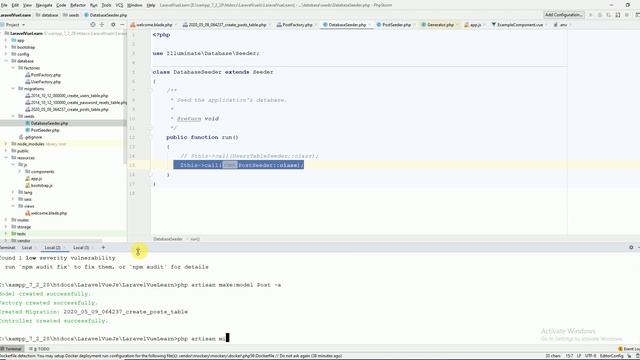Select PostFactory.php in project tree
Image resolution: width=640 pixels, height=360 pixels.
[43, 75]
